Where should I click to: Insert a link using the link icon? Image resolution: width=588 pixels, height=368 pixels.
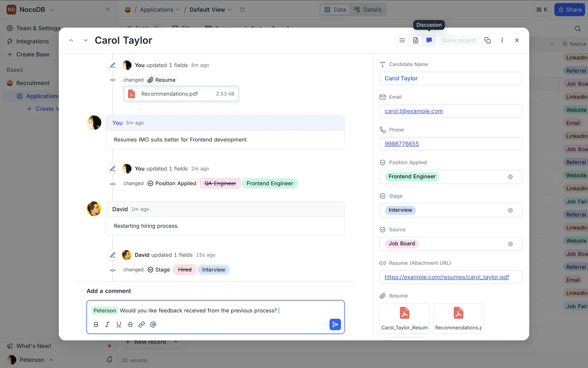pyautogui.click(x=141, y=324)
